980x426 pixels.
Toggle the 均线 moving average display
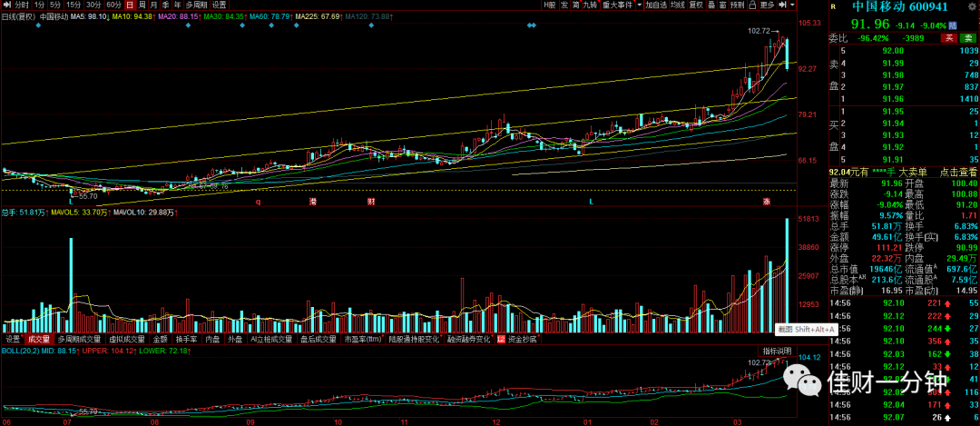tap(678, 5)
